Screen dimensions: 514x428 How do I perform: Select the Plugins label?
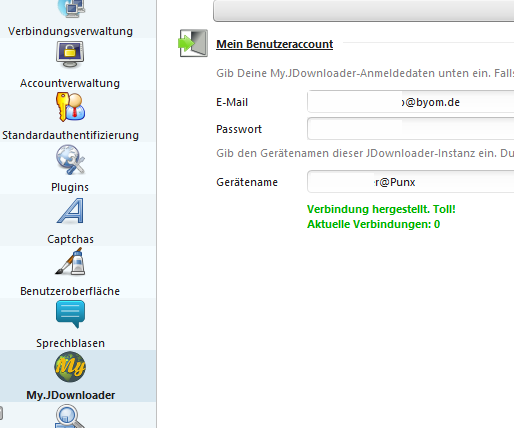(70, 187)
